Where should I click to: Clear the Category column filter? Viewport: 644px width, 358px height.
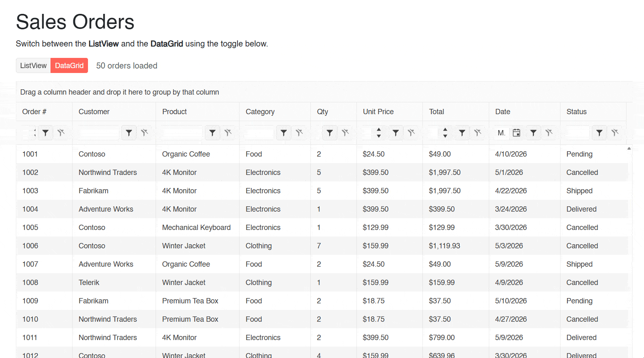click(x=299, y=133)
